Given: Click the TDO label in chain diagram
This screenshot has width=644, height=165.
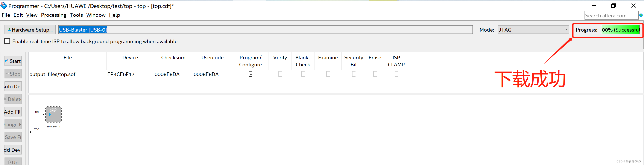Looking at the screenshot, I should [37, 129].
